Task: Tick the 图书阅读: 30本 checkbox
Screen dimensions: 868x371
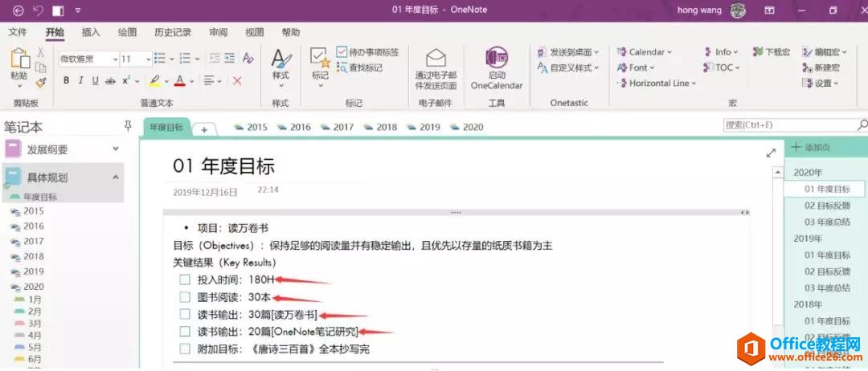Action: 185,297
